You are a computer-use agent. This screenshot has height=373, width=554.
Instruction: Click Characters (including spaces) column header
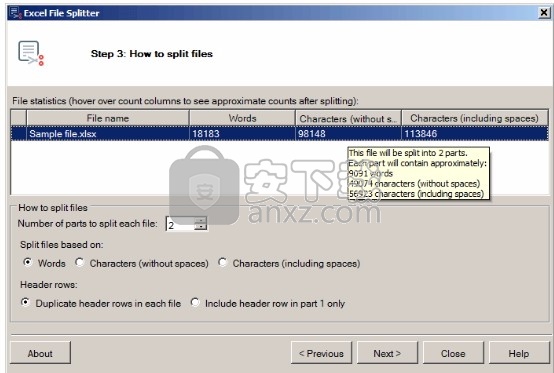tap(475, 118)
